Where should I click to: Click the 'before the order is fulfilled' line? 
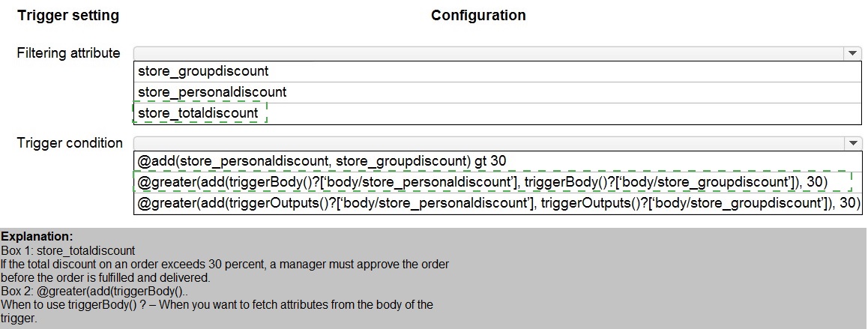[106, 277]
